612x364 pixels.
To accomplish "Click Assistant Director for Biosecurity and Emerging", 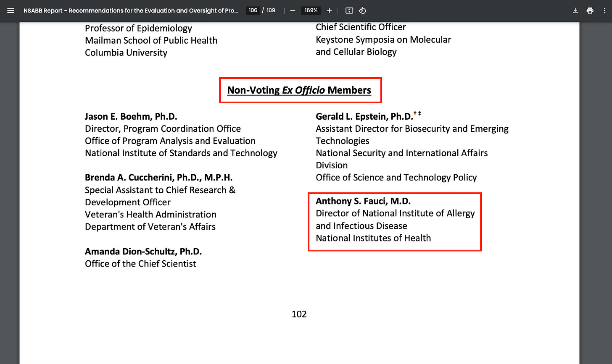I will pyautogui.click(x=412, y=128).
